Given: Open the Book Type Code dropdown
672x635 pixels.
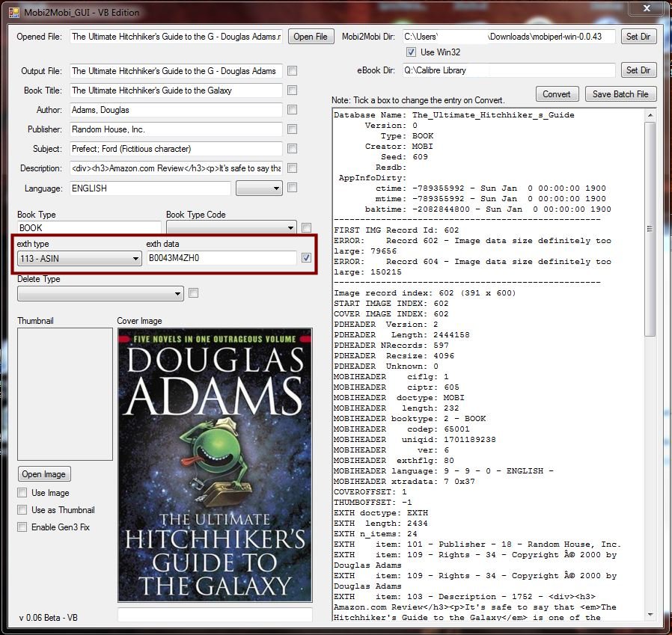Looking at the screenshot, I should pos(231,227).
